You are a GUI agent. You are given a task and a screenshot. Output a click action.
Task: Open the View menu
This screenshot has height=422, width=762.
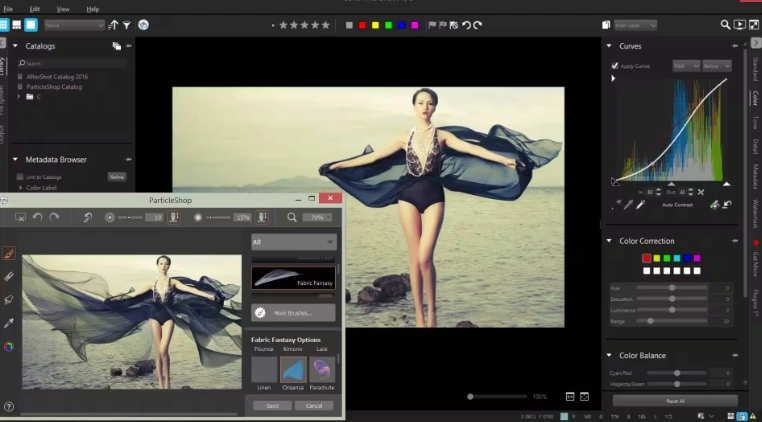(x=63, y=9)
